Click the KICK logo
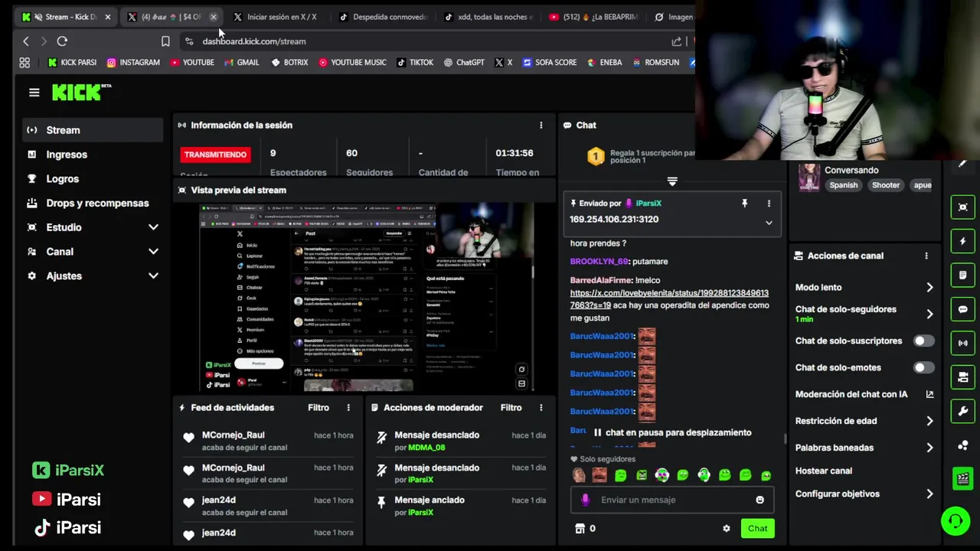 (x=81, y=92)
